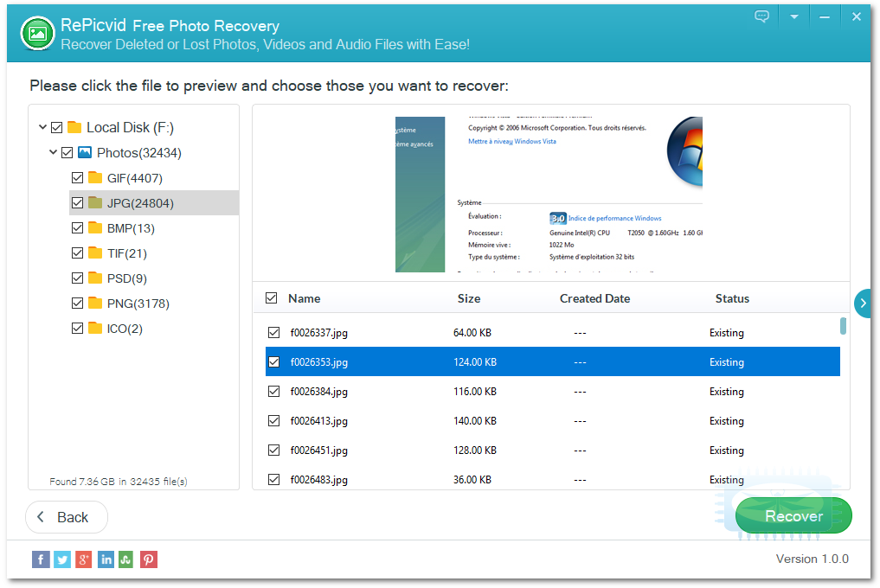This screenshot has height=588, width=880.
Task: Select the TIF(21) tree item
Action: pyautogui.click(x=127, y=253)
